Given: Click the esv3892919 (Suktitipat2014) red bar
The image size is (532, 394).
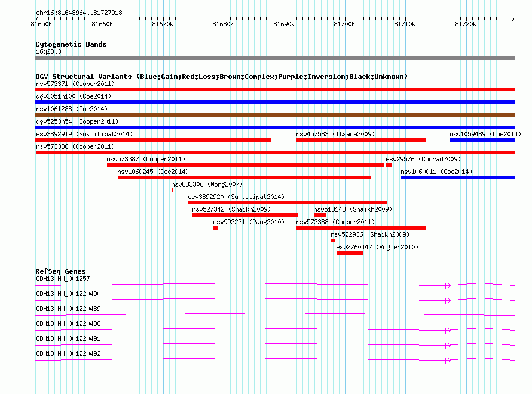Looking at the screenshot, I should coord(153,140).
